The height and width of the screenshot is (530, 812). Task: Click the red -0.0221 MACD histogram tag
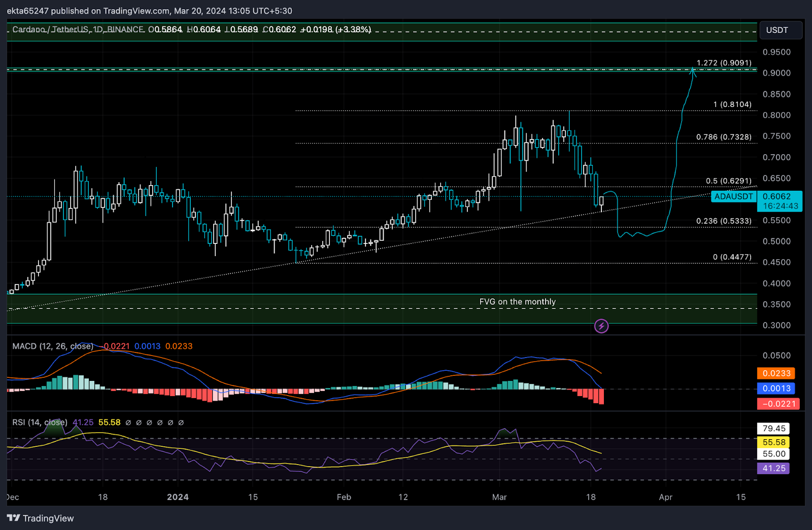tap(779, 404)
